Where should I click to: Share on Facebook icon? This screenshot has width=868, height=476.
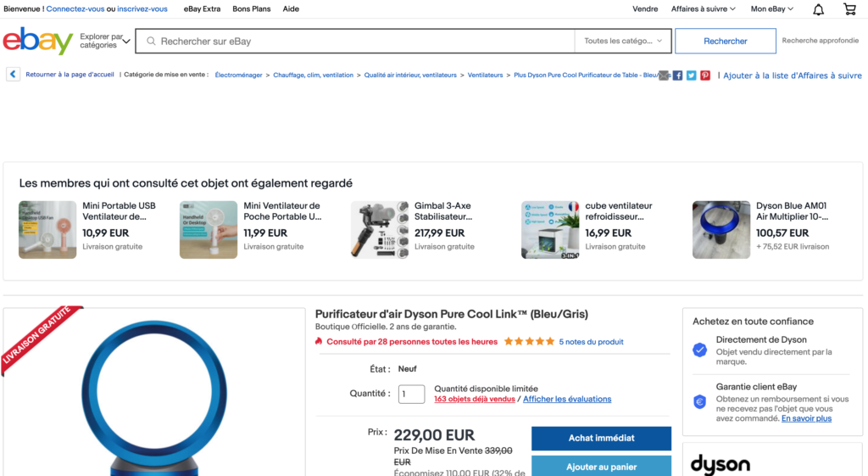677,76
